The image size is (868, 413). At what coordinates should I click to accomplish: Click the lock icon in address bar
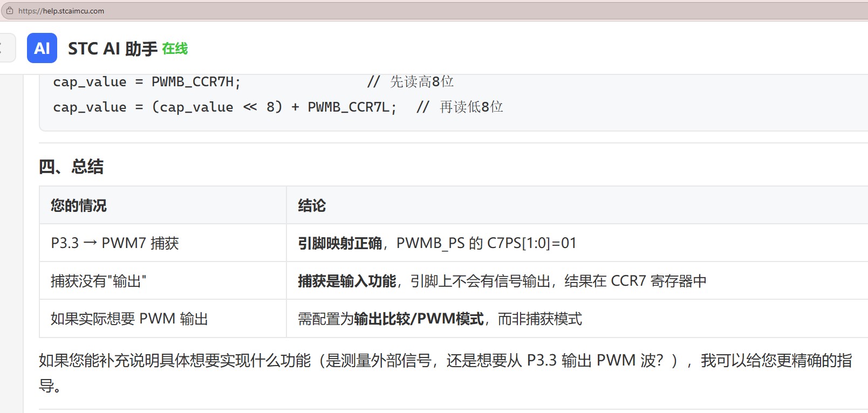tap(9, 11)
